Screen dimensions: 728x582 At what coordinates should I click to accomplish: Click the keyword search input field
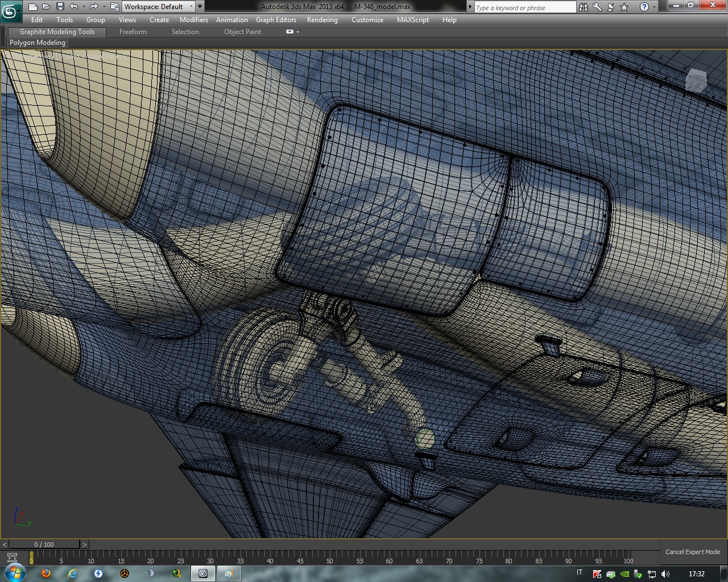pos(525,7)
